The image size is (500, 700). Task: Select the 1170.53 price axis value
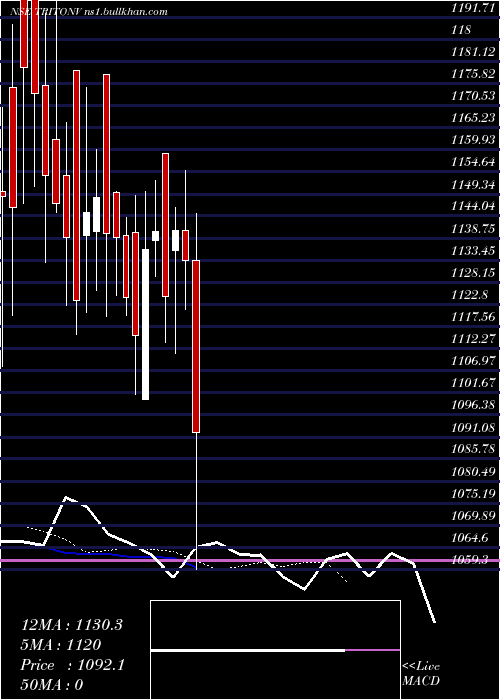(x=473, y=96)
